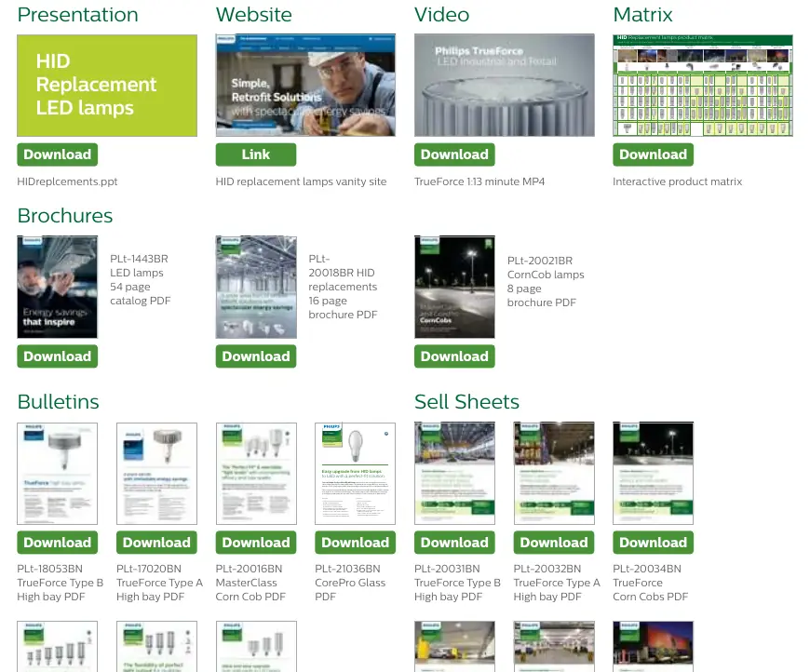Download the PLt-17020BN TrueForce Type A bulletin

pos(156,543)
